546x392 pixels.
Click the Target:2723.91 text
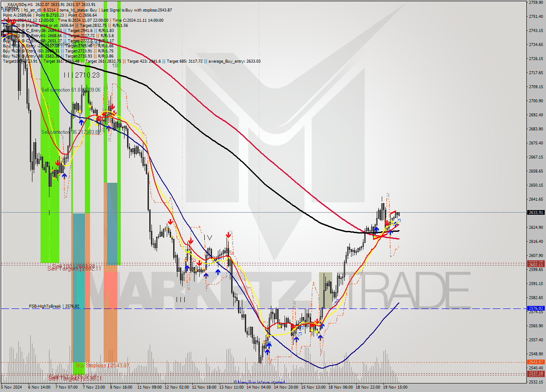tap(78, 51)
